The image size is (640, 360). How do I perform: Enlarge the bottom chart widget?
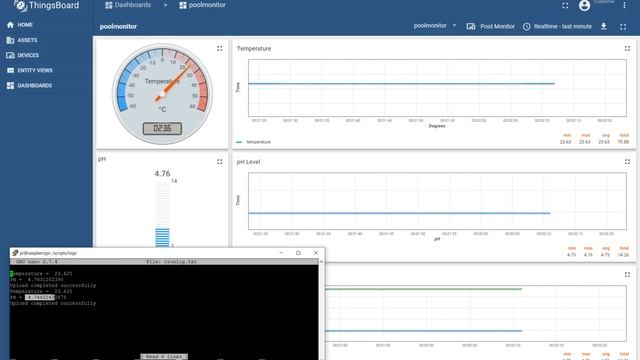point(627,275)
